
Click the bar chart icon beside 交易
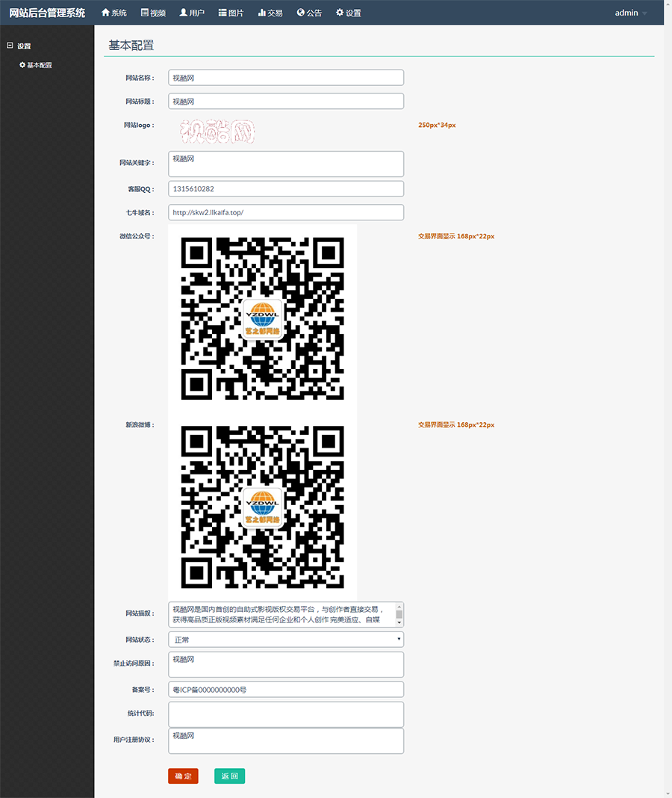tap(262, 12)
